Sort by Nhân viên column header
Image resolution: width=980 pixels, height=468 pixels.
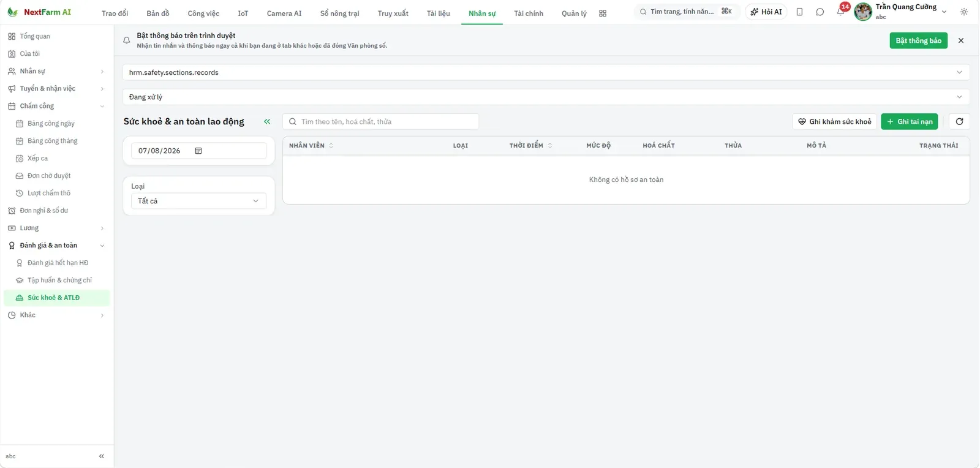311,146
